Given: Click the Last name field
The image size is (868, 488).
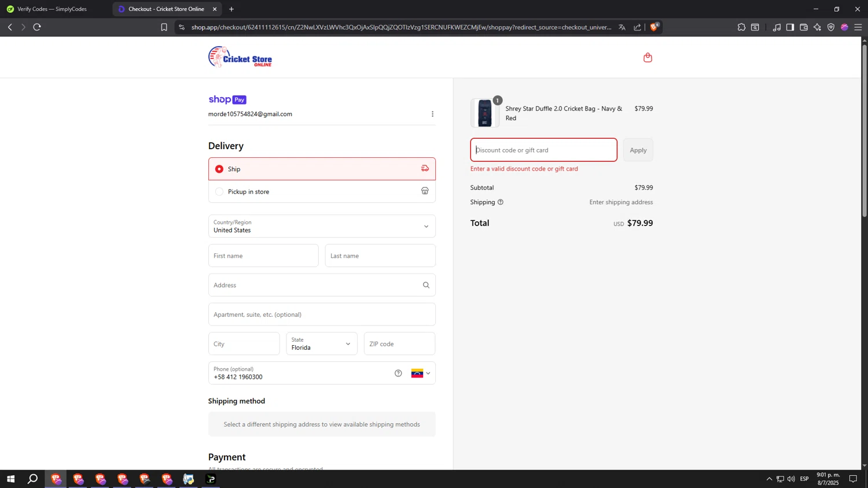Looking at the screenshot, I should point(380,256).
